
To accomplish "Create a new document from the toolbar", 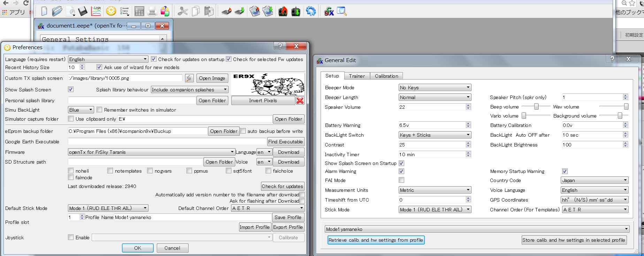I will [44, 11].
